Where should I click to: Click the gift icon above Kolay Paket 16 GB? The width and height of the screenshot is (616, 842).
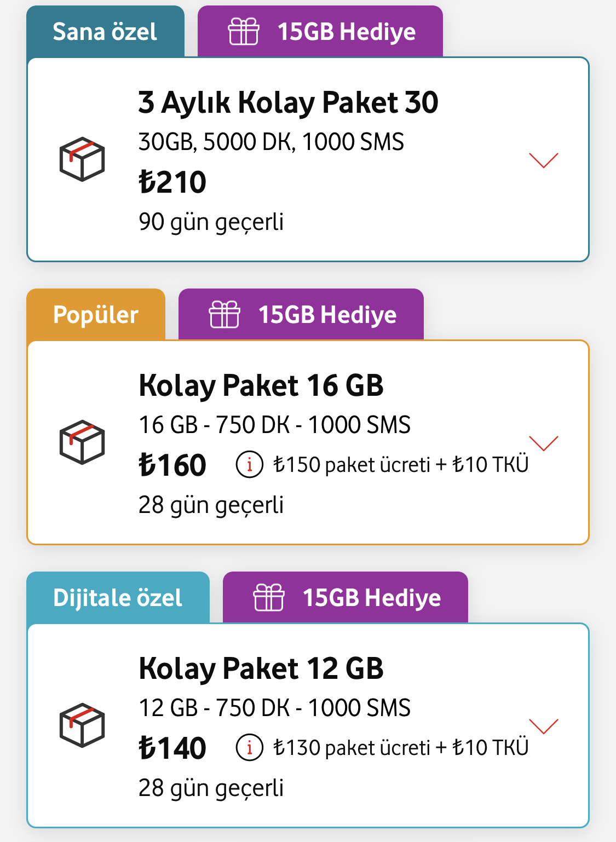point(224,314)
